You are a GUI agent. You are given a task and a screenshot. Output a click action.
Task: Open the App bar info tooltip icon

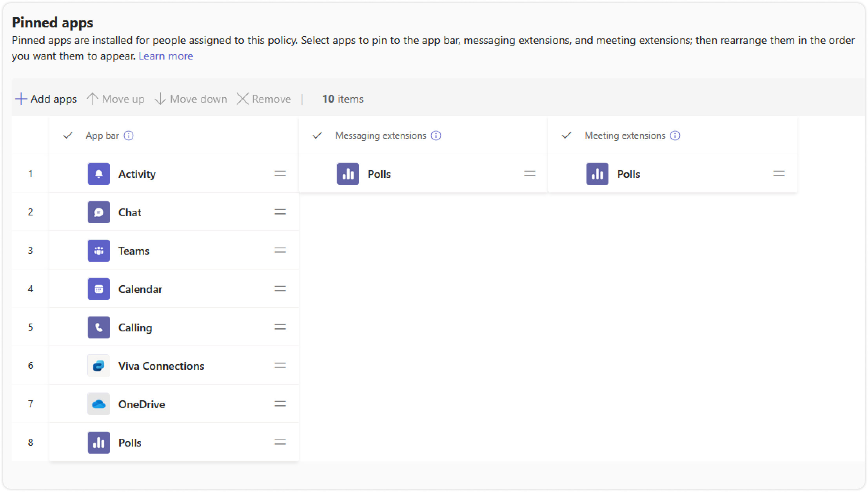coord(129,136)
